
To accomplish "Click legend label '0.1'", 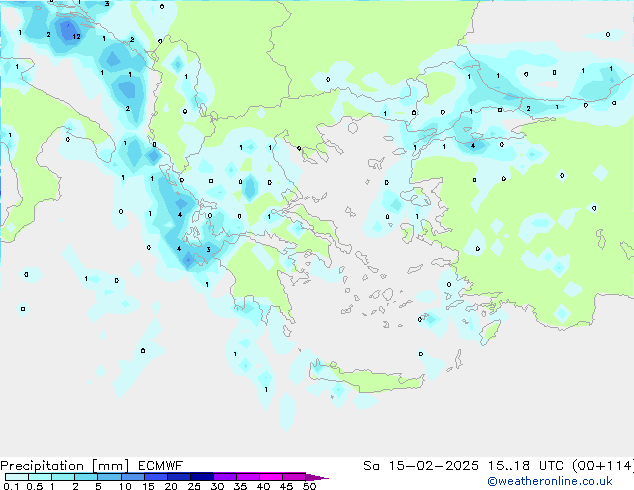I will point(11,486).
